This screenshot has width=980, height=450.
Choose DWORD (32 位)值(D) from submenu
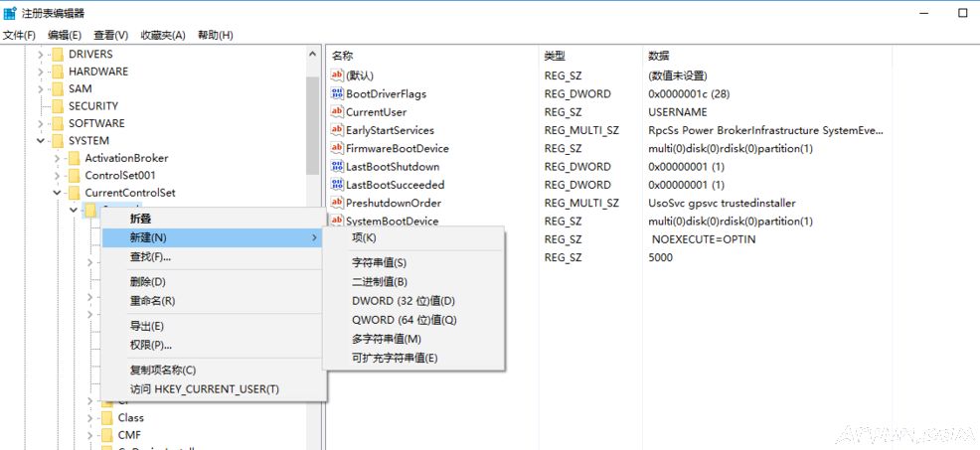pyautogui.click(x=403, y=301)
